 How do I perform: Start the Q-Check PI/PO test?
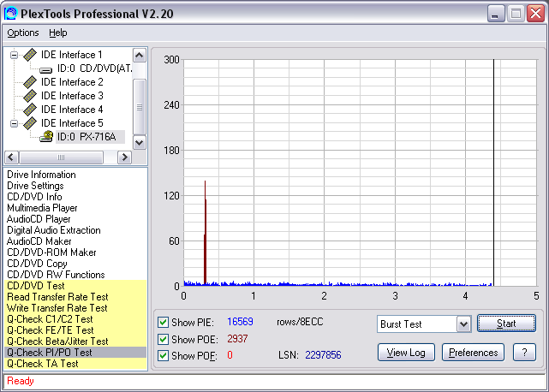pos(506,324)
